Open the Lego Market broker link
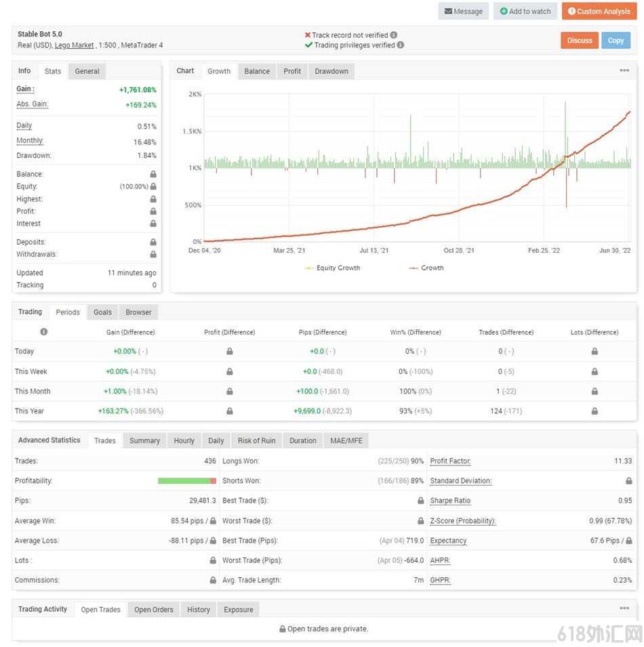 pyautogui.click(x=75, y=45)
